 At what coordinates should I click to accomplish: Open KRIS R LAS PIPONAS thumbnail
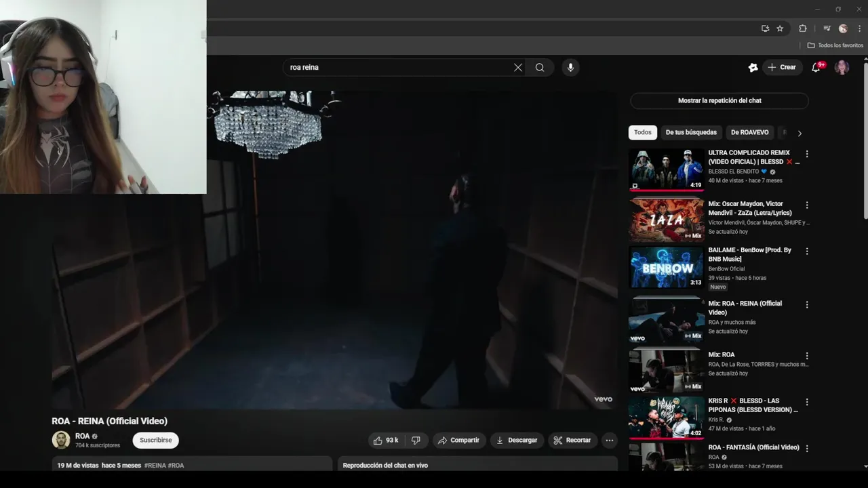(x=667, y=418)
